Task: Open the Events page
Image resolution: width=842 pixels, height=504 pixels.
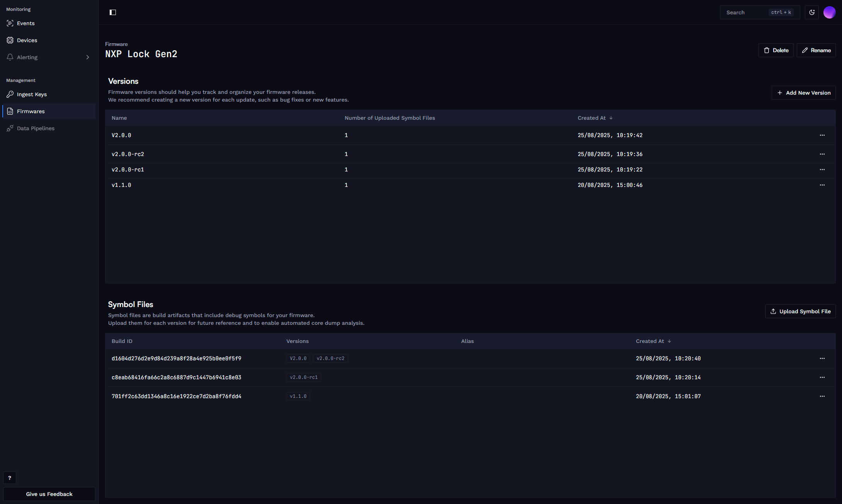Action: 49,23
